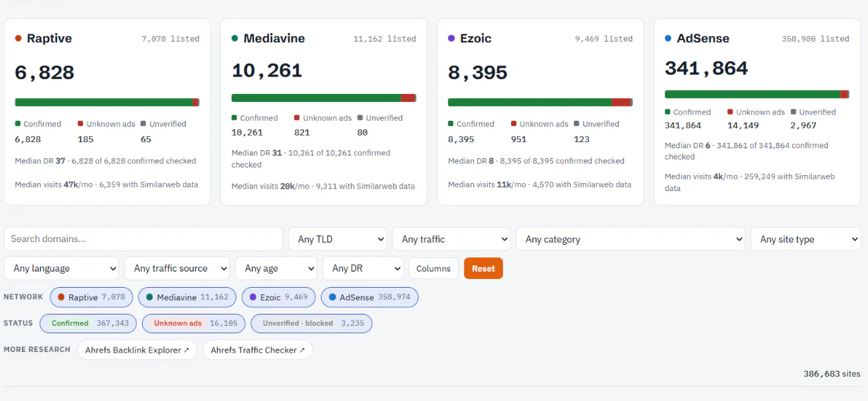Image resolution: width=868 pixels, height=401 pixels.
Task: Open the Any TLD dropdown
Action: tap(338, 239)
